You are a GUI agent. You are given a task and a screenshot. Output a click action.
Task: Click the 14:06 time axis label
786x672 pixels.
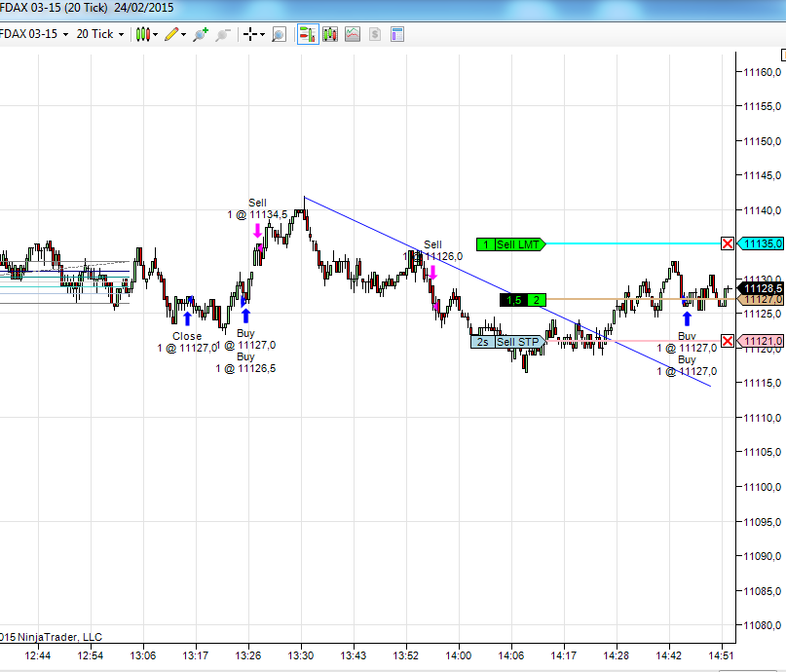(x=510, y=655)
